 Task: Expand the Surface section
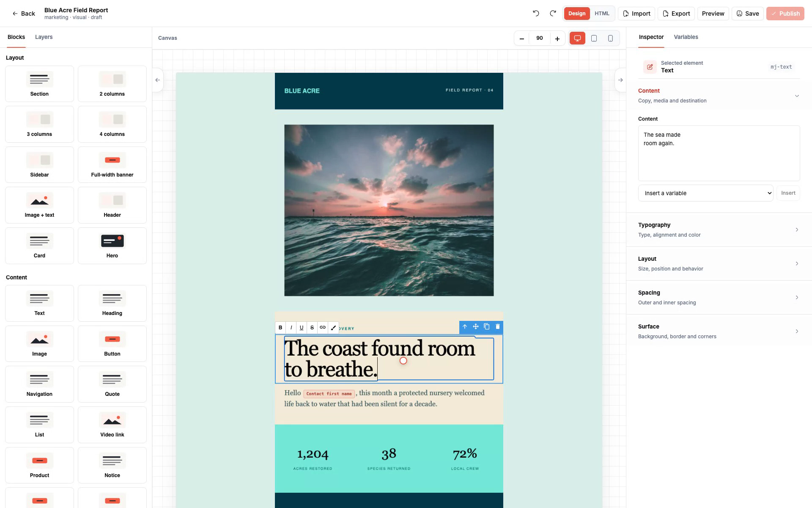coord(719,331)
